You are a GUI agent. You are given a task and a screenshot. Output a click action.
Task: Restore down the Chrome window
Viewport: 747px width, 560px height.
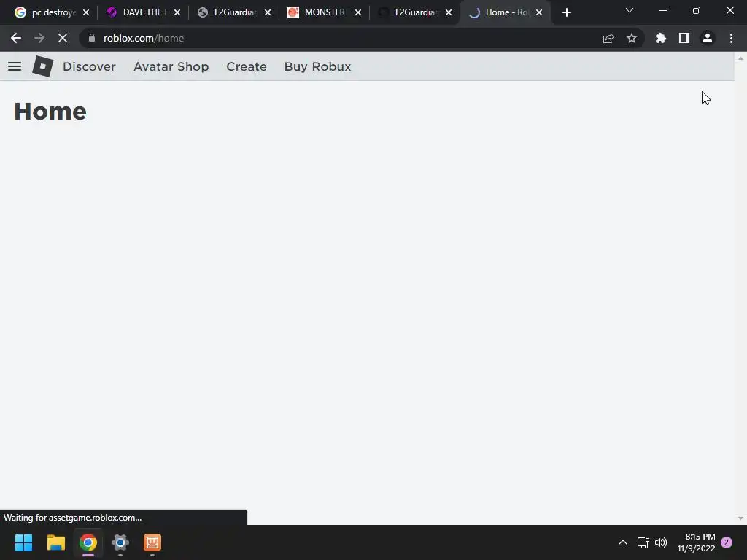[x=697, y=10]
